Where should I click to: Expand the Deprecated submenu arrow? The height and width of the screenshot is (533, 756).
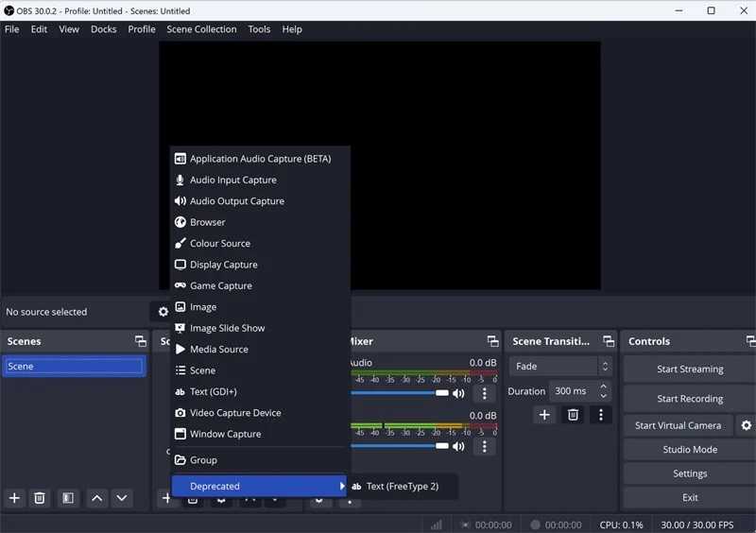pos(342,486)
